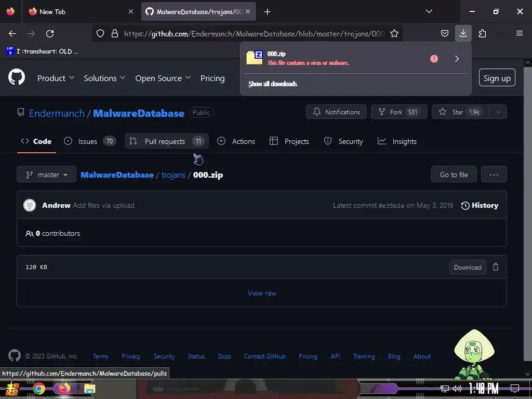
Task: Click the padlock site info icon
Action: pyautogui.click(x=115, y=34)
